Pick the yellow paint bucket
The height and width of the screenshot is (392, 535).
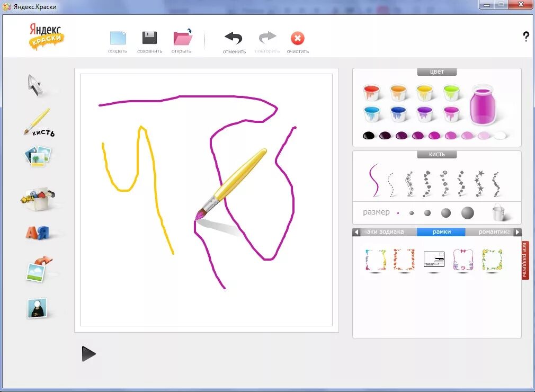(x=424, y=92)
